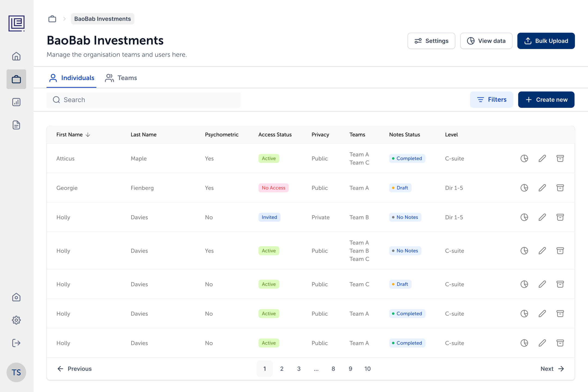The image size is (588, 392).
Task: Open the Filters panel
Action: tap(492, 100)
